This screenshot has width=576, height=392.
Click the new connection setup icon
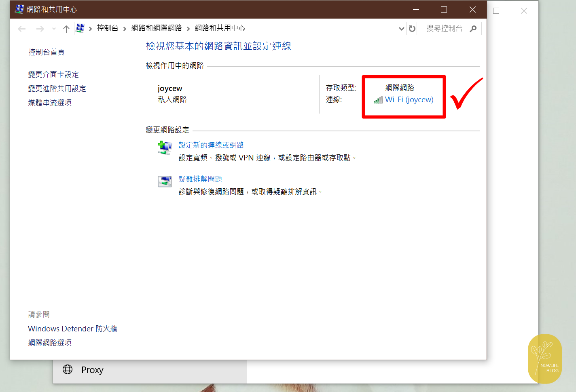(x=165, y=148)
